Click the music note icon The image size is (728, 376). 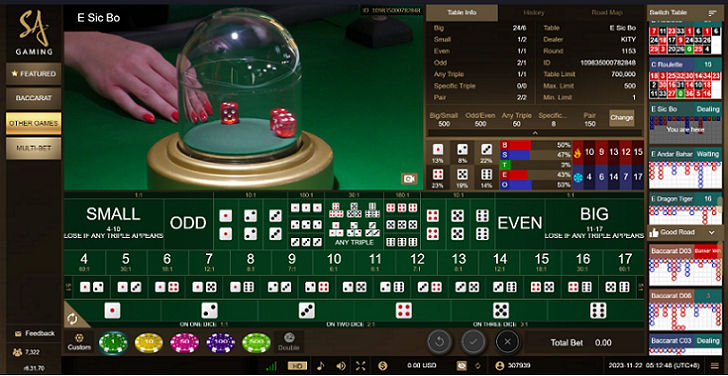point(320,366)
